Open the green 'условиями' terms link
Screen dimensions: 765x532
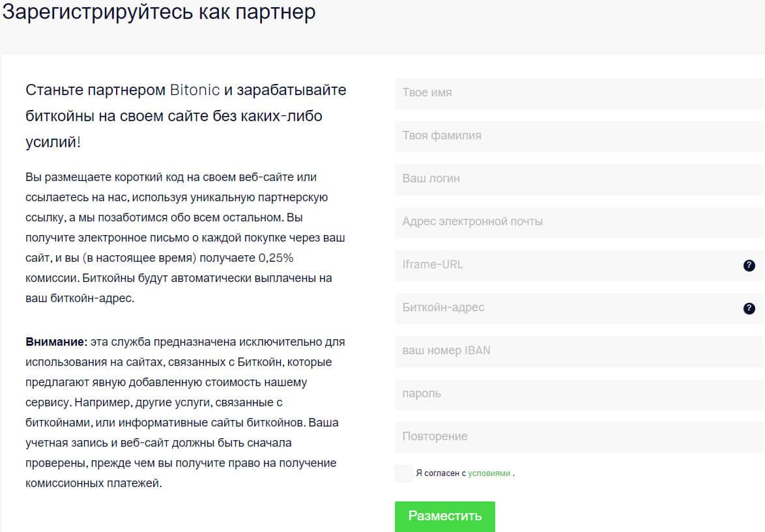pos(489,473)
